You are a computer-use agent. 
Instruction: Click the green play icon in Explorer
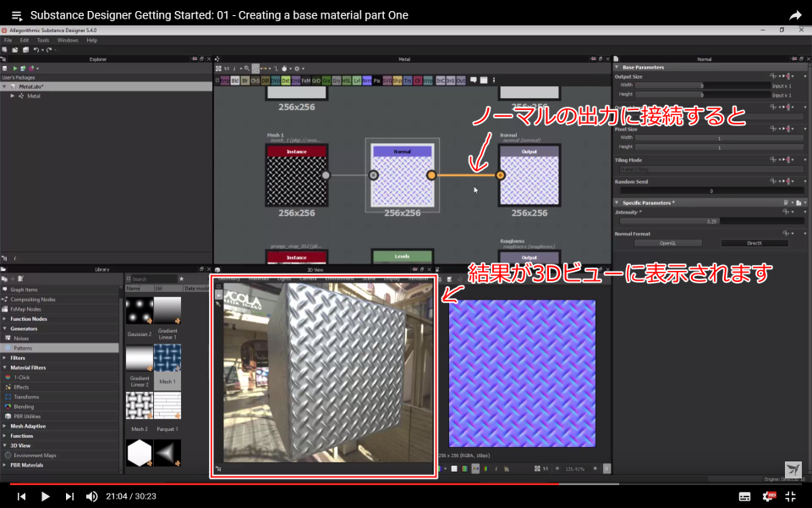15,69
